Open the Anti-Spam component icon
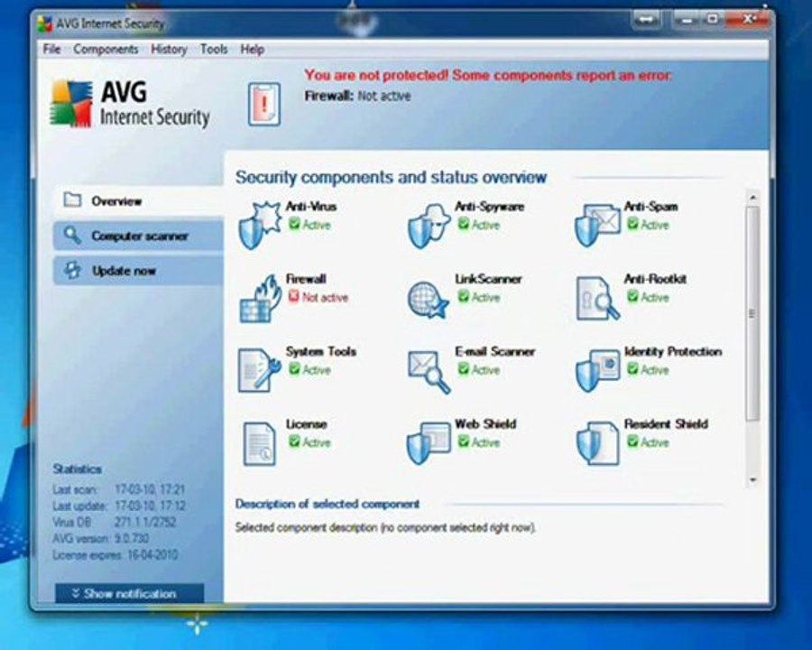812x650 pixels. 597,226
